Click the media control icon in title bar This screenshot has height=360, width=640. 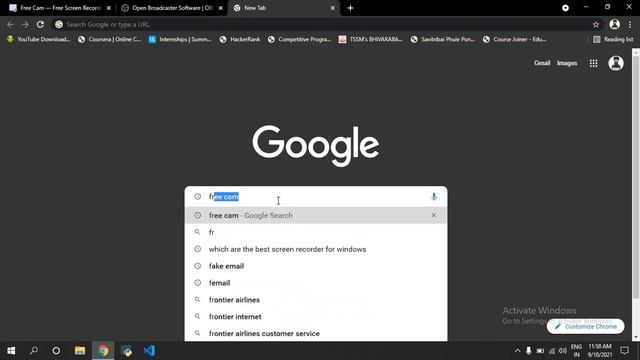pyautogui.click(x=565, y=8)
